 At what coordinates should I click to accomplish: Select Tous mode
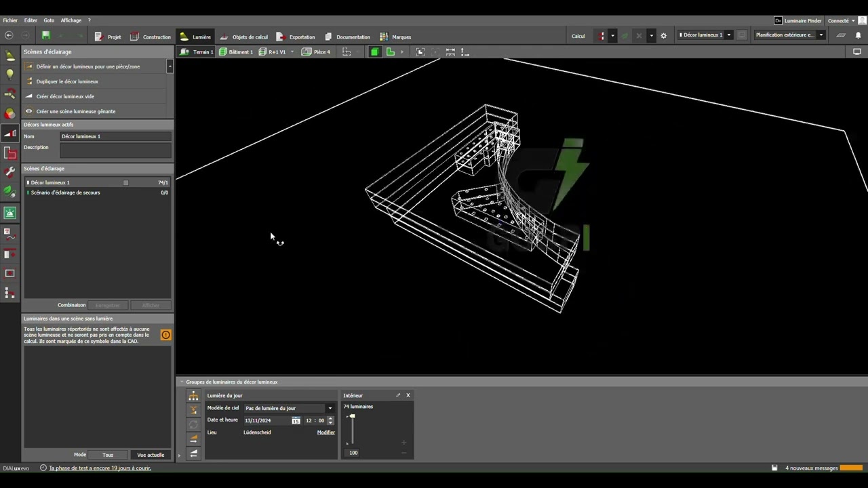(x=108, y=455)
